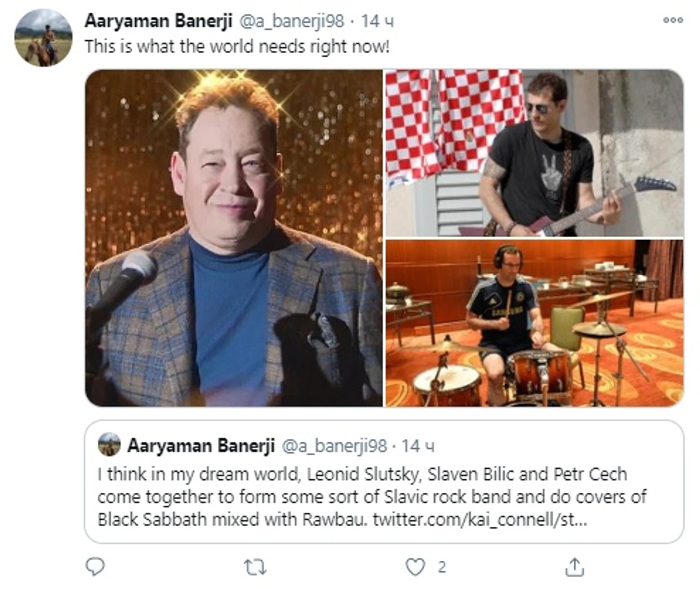The width and height of the screenshot is (700, 589).
Task: Click the 14 ч timestamp of the main tweet
Action: [x=377, y=21]
